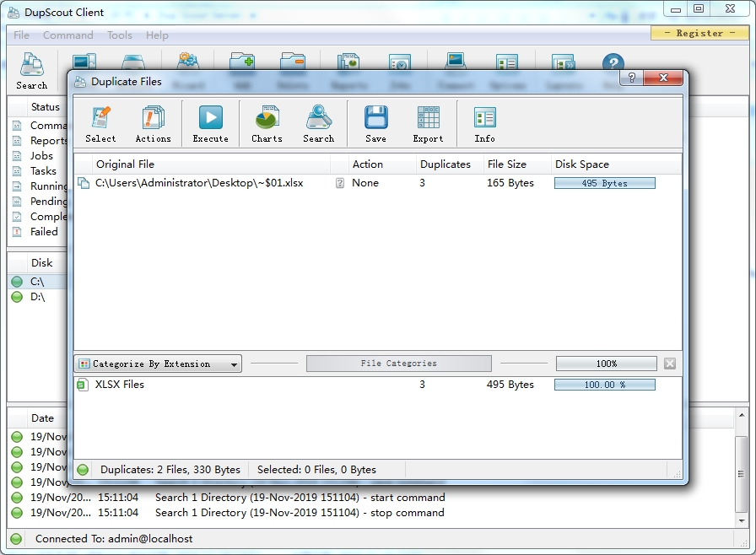Select the XLSX Files category row

pyautogui.click(x=378, y=385)
